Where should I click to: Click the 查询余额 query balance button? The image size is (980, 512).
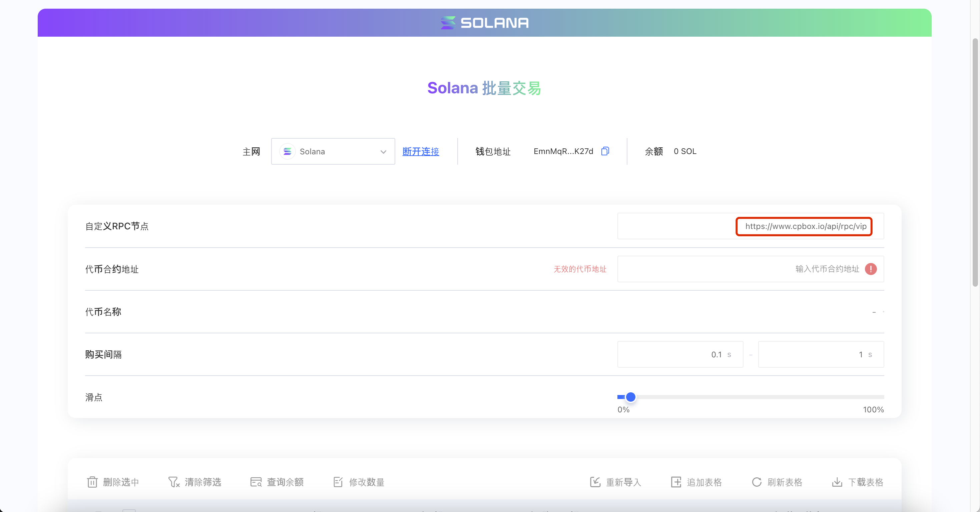point(277,482)
